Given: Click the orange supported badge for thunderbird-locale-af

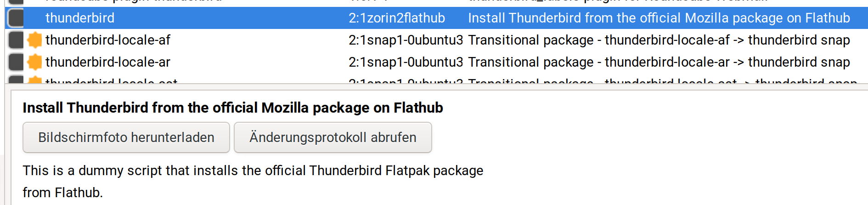Looking at the screenshot, I should click(34, 40).
